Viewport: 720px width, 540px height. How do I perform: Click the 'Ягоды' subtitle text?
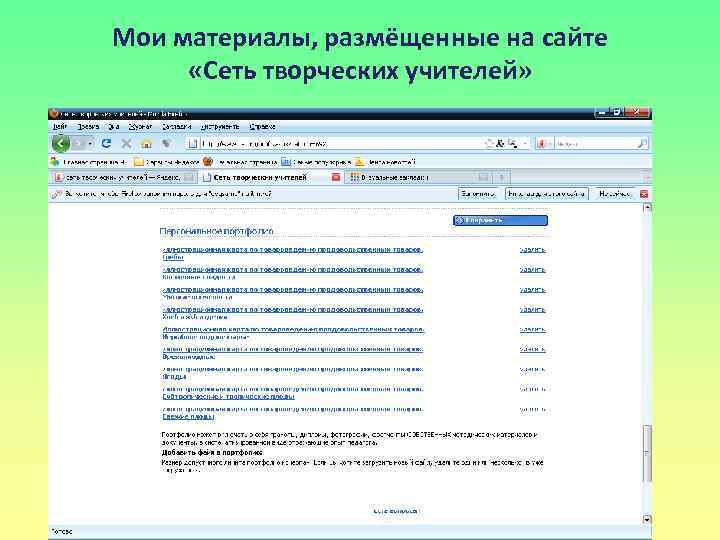coord(174,377)
